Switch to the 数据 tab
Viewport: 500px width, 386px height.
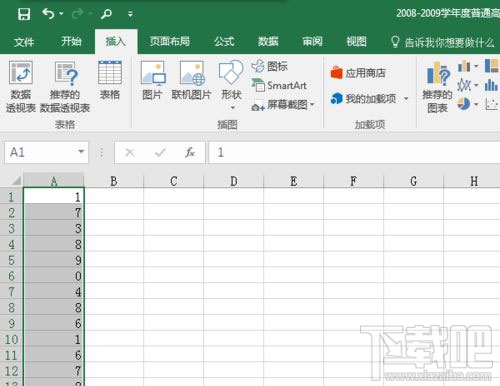(268, 41)
